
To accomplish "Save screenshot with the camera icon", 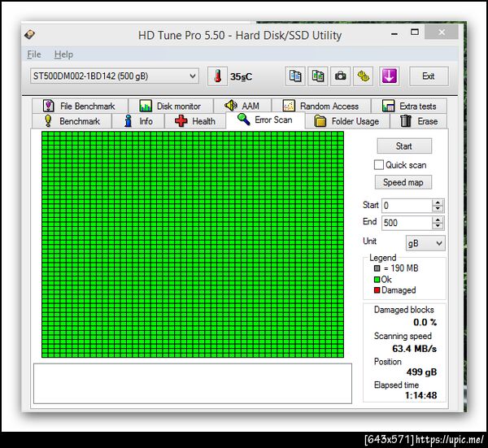I will pyautogui.click(x=341, y=76).
